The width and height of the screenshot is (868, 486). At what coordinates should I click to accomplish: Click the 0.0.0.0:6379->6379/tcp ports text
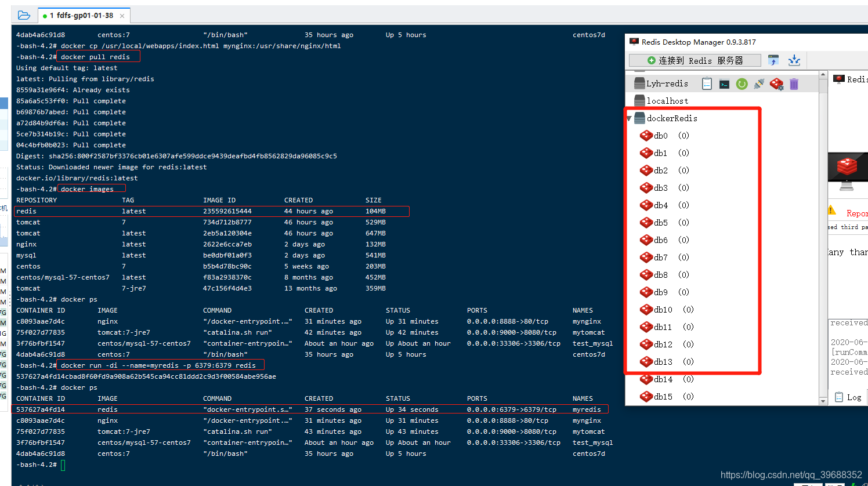512,409
